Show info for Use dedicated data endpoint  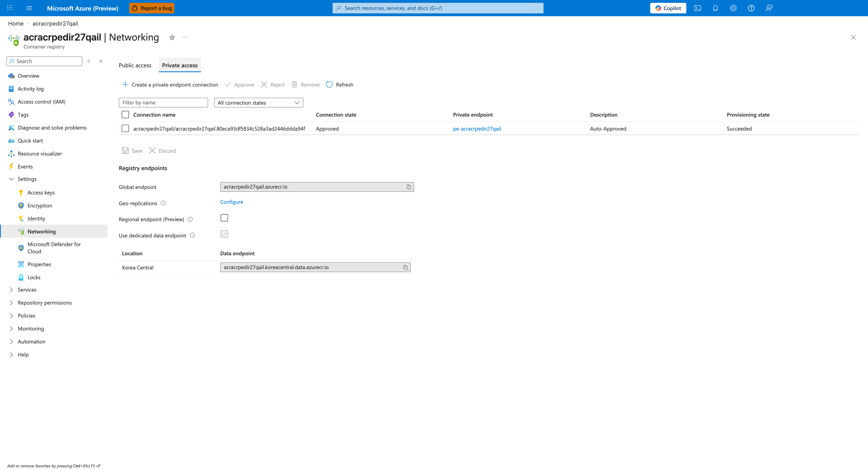coord(192,235)
